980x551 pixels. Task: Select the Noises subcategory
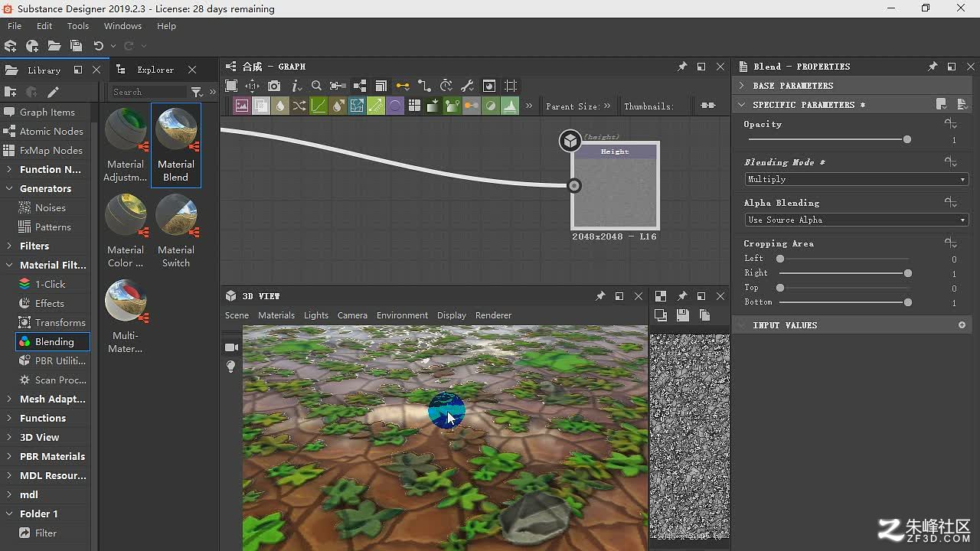pyautogui.click(x=51, y=207)
